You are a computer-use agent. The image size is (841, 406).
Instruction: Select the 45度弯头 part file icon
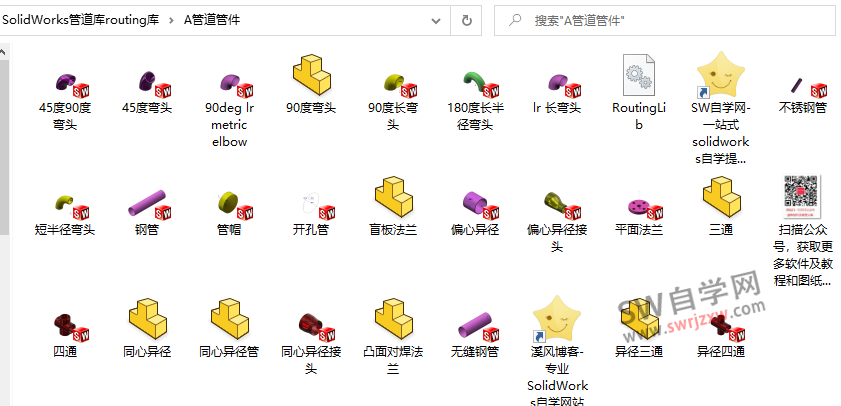154,85
